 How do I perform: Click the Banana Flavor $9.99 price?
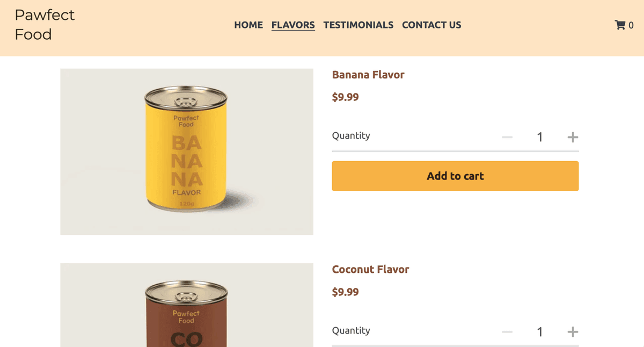[x=346, y=97]
